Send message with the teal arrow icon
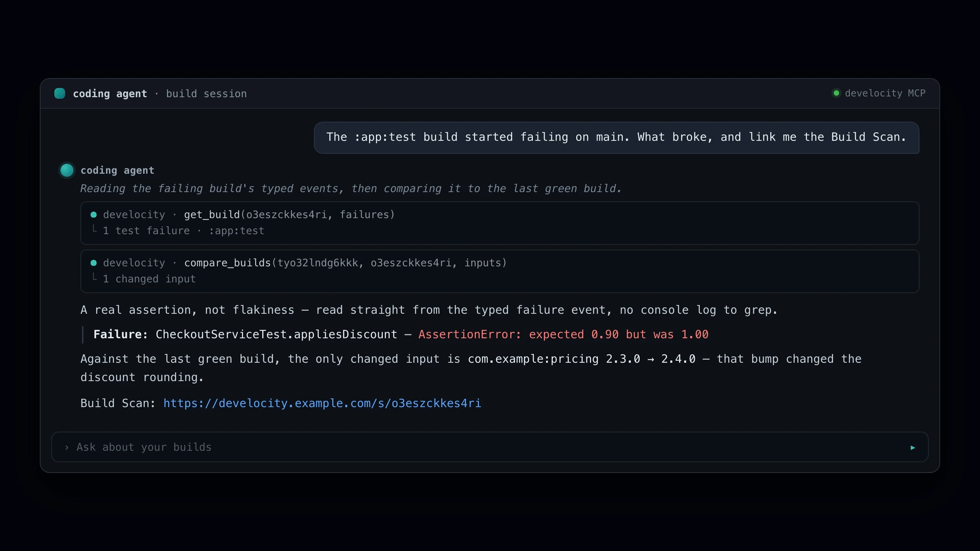Screen dimensions: 980x551 913,447
